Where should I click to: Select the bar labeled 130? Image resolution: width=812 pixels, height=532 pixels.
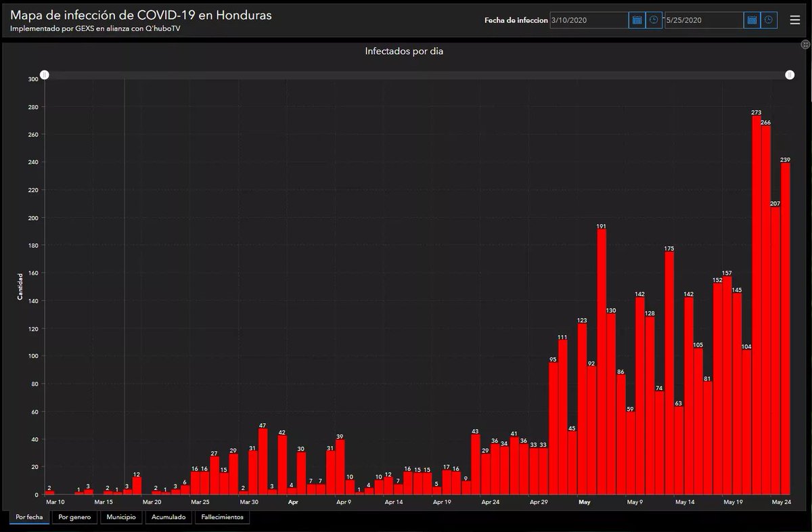611,405
